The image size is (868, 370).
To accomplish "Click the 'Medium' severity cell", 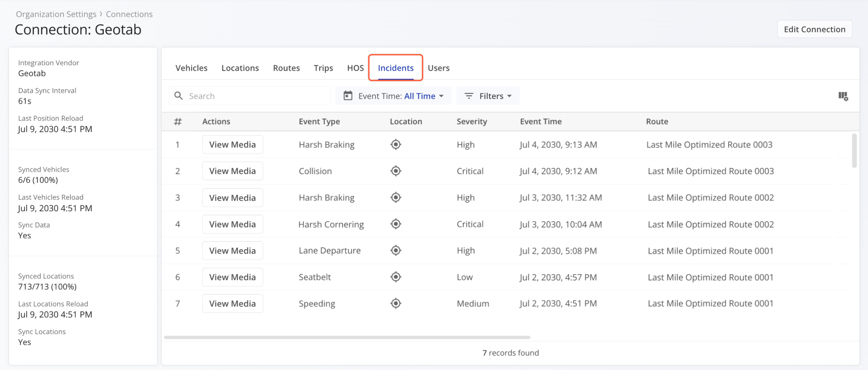I will [473, 304].
